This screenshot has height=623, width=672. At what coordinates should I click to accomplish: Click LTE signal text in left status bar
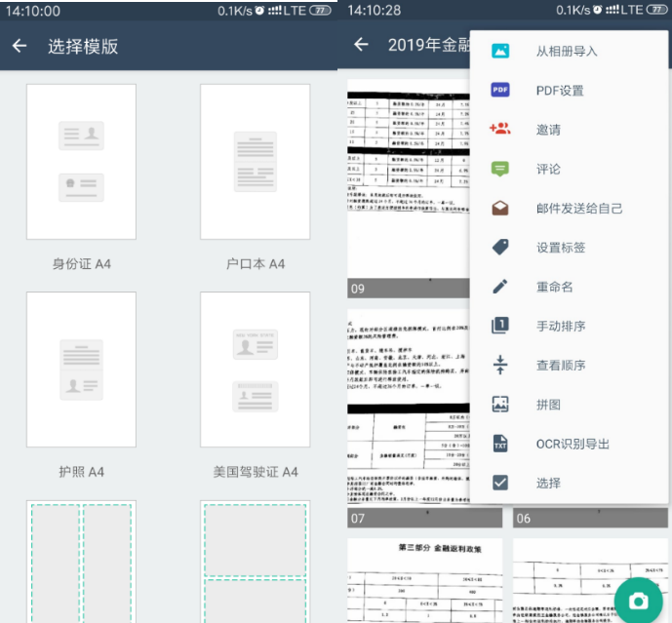[x=295, y=11]
